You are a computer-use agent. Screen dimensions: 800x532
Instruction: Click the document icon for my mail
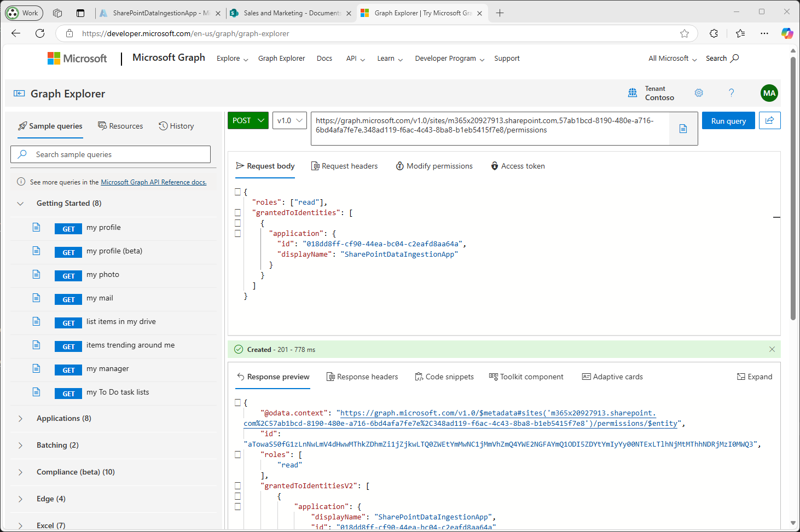click(x=36, y=298)
